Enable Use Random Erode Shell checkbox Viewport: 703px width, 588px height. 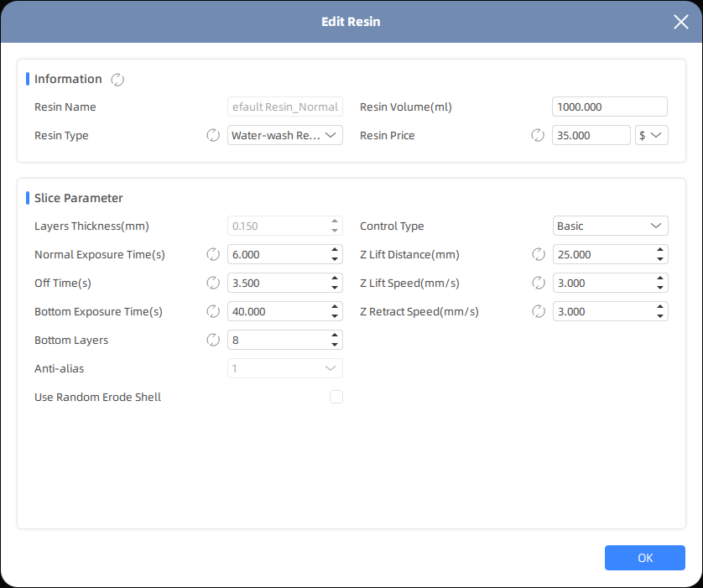click(336, 397)
